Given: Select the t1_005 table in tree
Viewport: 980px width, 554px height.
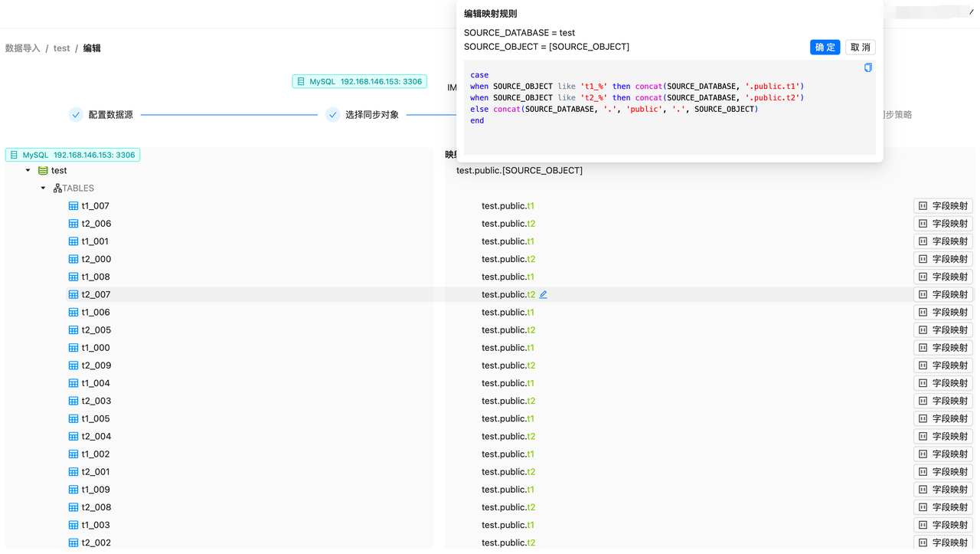Looking at the screenshot, I should point(95,418).
